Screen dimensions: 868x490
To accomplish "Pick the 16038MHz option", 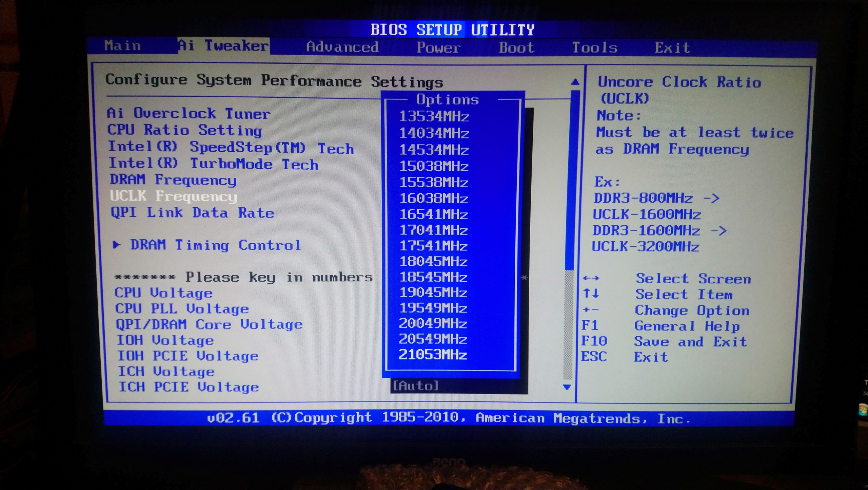I will pos(434,199).
